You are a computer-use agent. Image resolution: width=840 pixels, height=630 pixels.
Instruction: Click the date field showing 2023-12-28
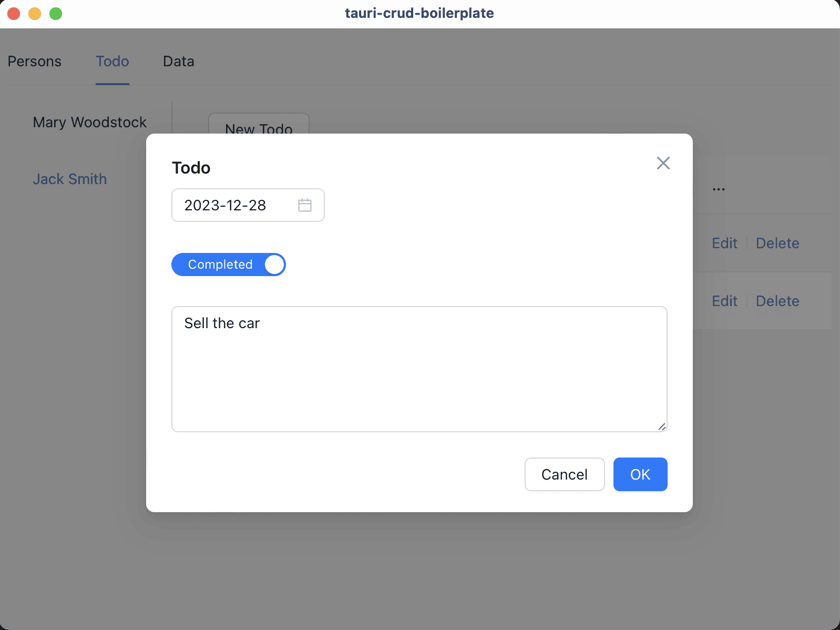[x=231, y=205]
